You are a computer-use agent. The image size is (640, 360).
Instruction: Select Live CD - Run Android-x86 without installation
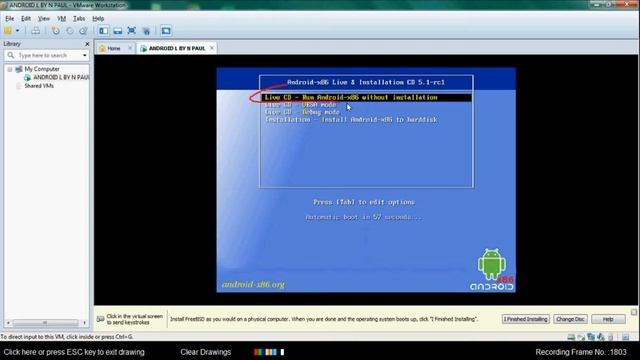coord(366,98)
